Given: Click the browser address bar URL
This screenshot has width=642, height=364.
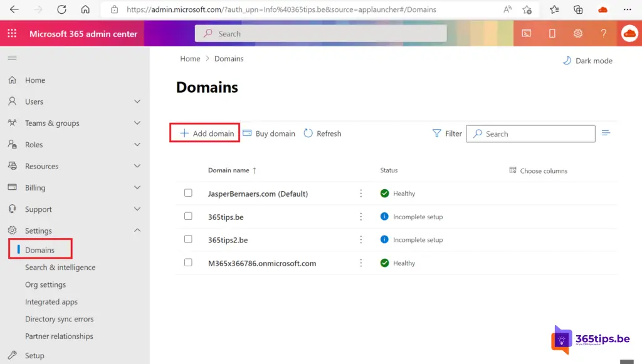Looking at the screenshot, I should [282, 9].
